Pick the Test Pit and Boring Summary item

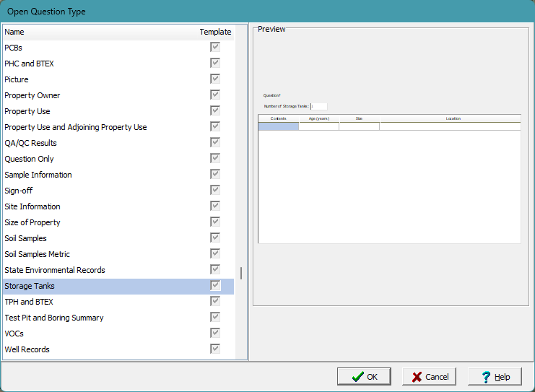tap(54, 318)
